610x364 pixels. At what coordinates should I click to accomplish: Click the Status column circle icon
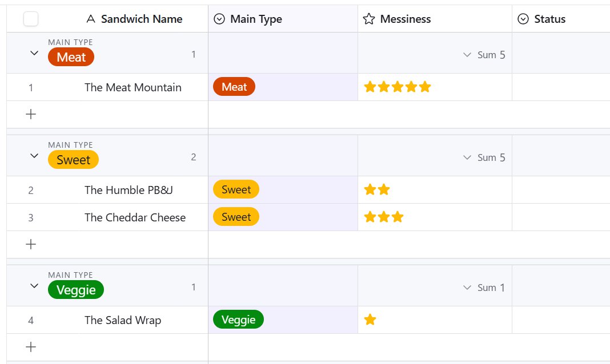(x=523, y=19)
